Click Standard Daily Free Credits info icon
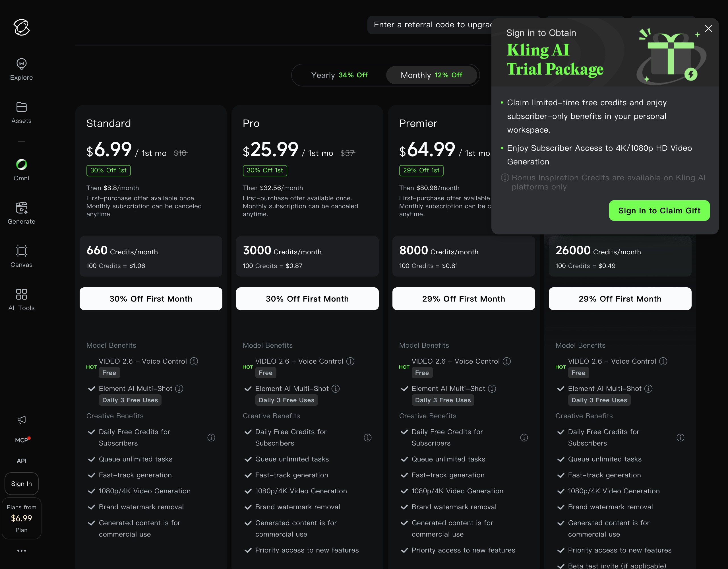Image resolution: width=728 pixels, height=569 pixels. coord(211,437)
